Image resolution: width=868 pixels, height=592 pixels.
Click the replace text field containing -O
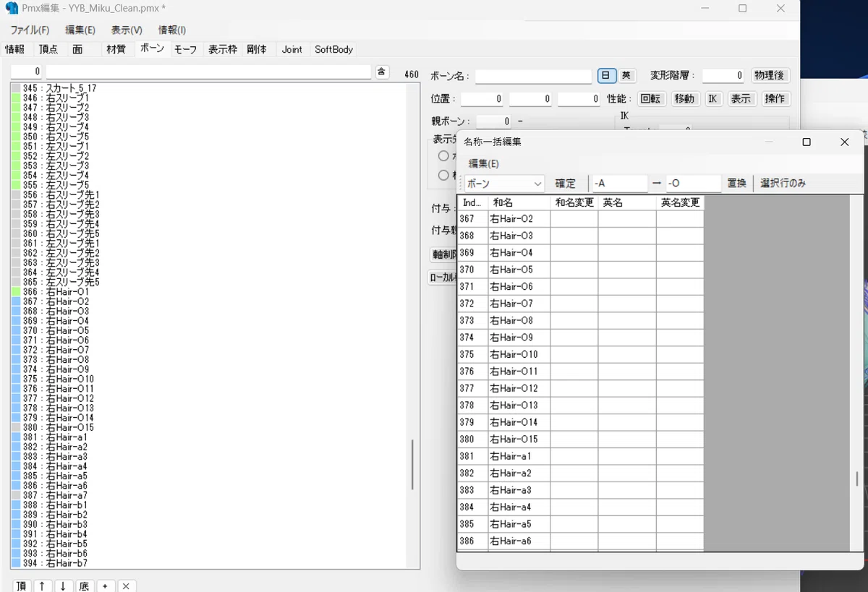coord(693,184)
